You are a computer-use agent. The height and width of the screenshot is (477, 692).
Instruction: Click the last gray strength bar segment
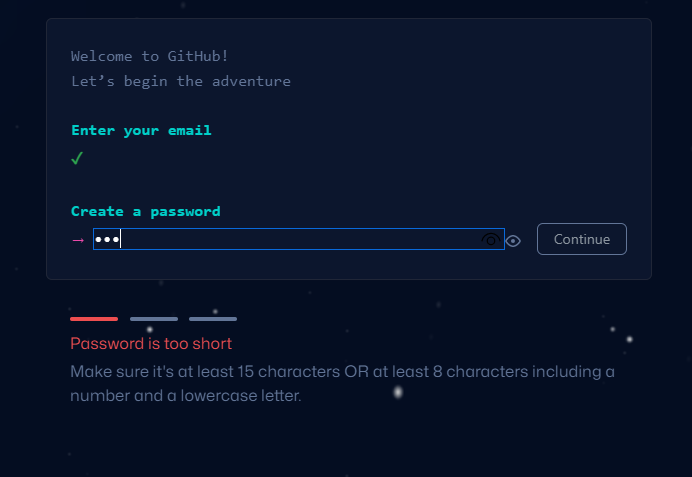click(x=213, y=319)
